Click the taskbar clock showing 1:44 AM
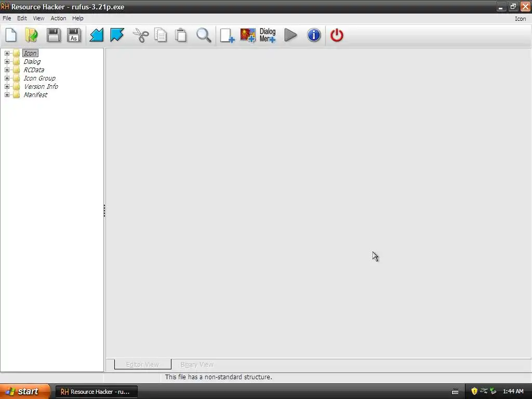The image size is (532, 399). (513, 392)
